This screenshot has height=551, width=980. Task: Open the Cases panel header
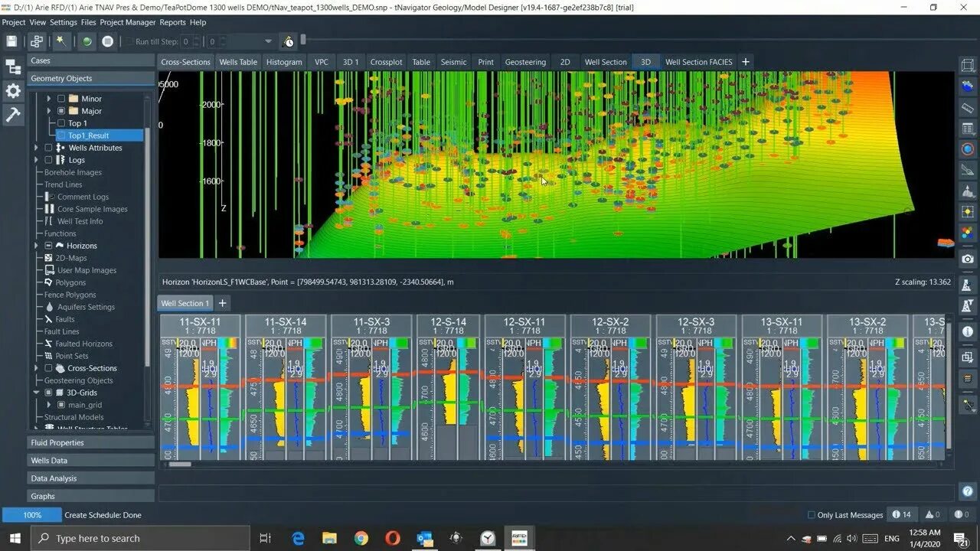coord(90,60)
